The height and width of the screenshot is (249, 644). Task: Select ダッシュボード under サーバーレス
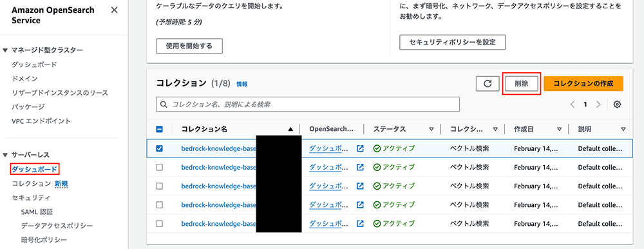(35, 169)
